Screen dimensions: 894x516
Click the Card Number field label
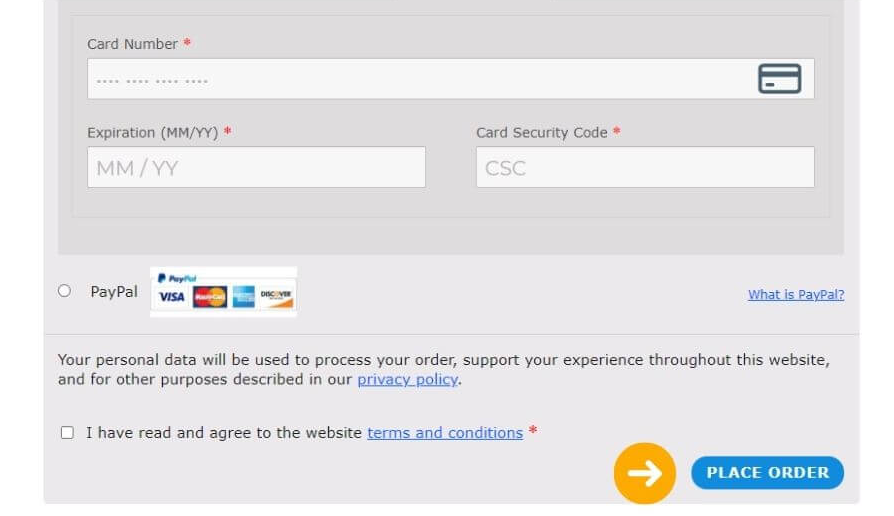[132, 44]
